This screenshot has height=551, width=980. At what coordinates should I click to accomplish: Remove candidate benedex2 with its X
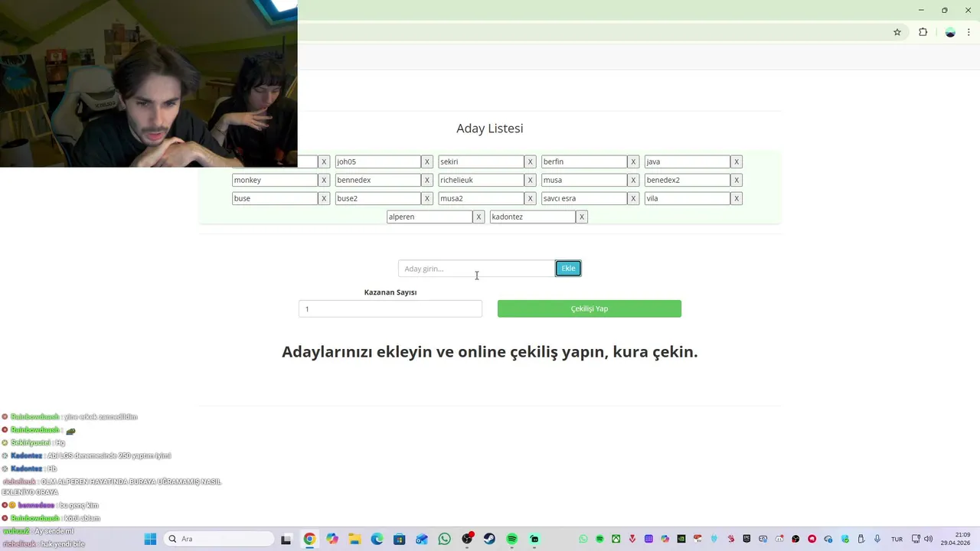tap(737, 180)
